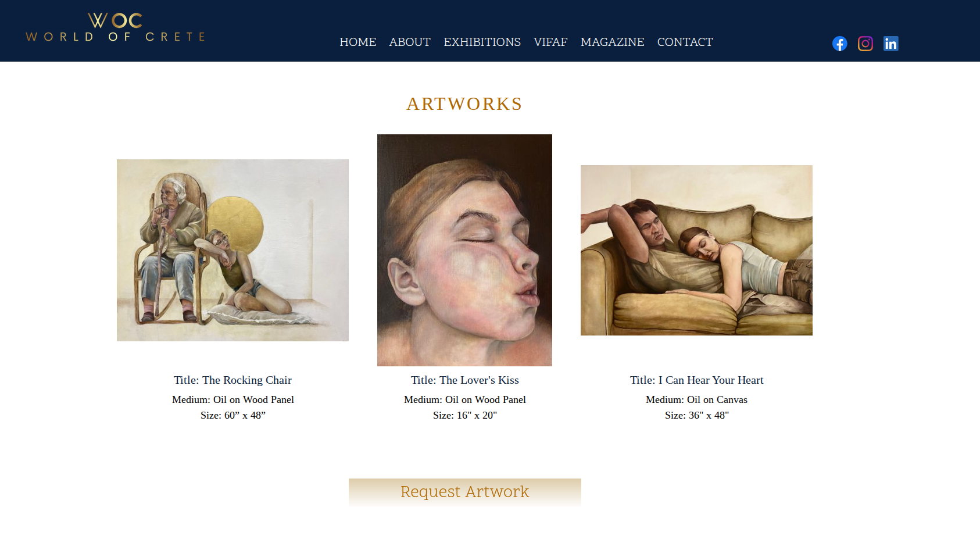Open the Instagram social icon
Image resolution: width=980 pixels, height=539 pixels.
[865, 44]
